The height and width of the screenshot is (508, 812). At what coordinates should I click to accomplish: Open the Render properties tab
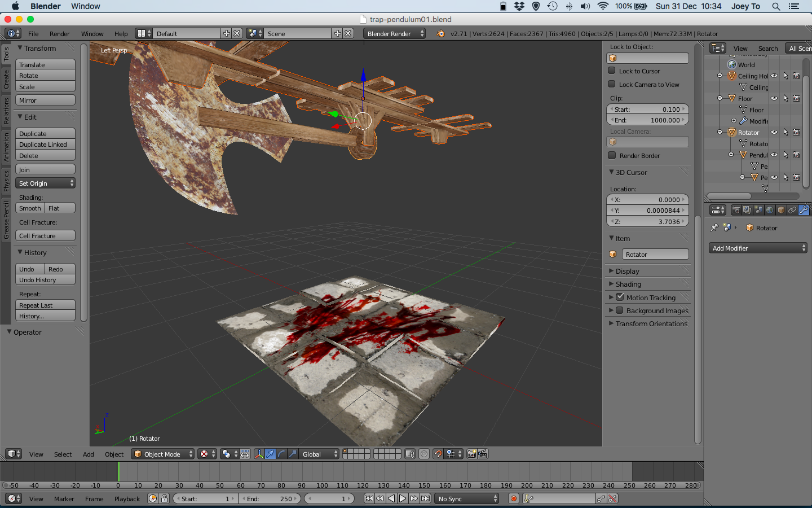pos(736,210)
